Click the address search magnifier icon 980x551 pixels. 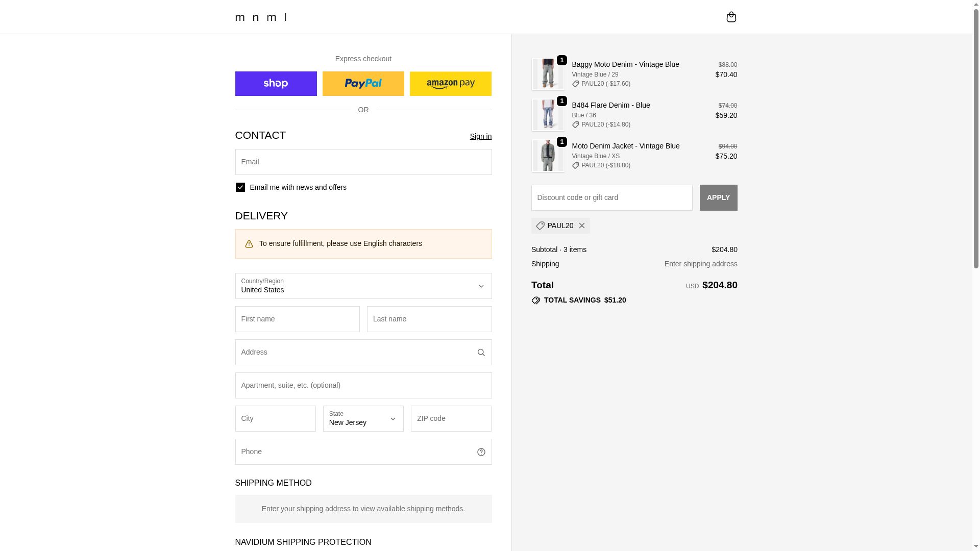point(481,353)
